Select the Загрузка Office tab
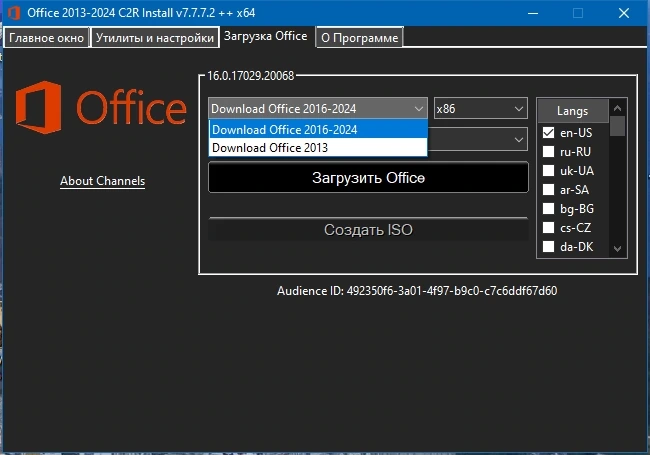The width and height of the screenshot is (650, 455). pos(266,36)
